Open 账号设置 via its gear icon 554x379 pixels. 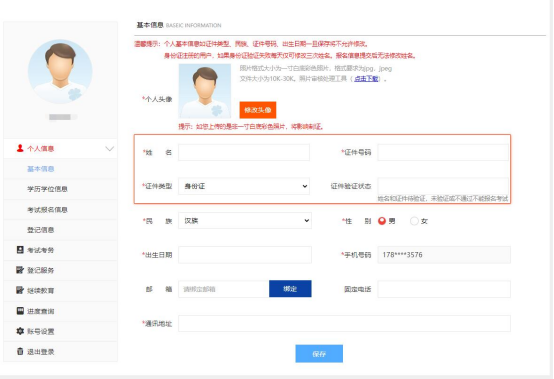tap(20, 331)
